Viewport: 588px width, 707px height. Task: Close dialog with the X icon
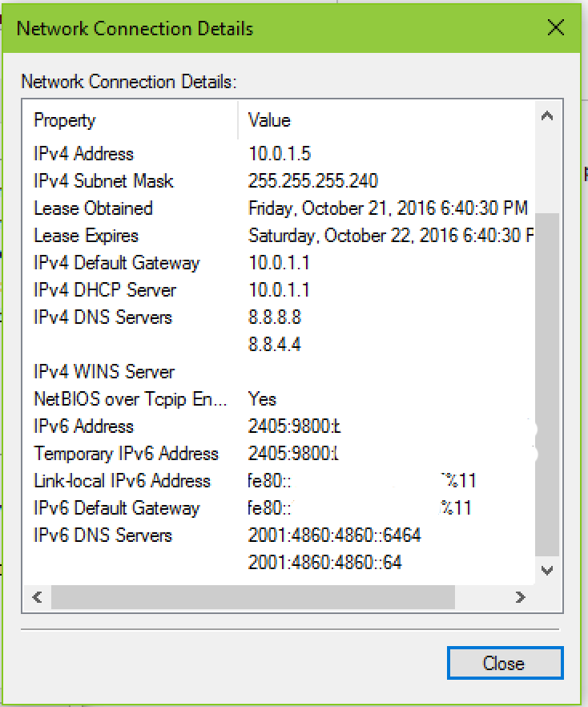coord(556,27)
